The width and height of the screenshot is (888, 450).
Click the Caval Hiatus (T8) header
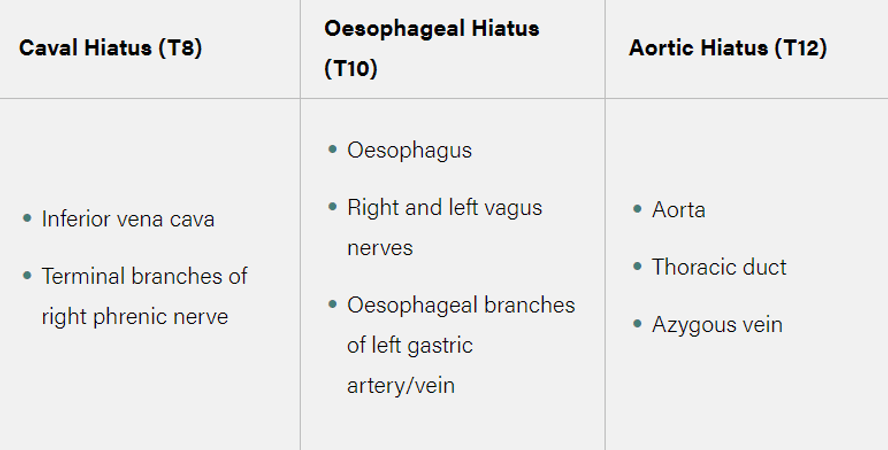[110, 48]
